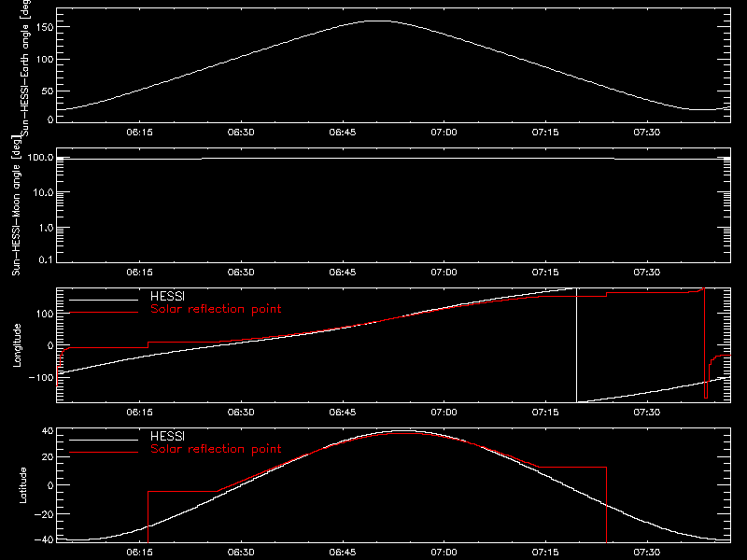Click 07:15 label under Latitude plot
Image resolution: width=747 pixels, height=560 pixels.
pyautogui.click(x=545, y=553)
